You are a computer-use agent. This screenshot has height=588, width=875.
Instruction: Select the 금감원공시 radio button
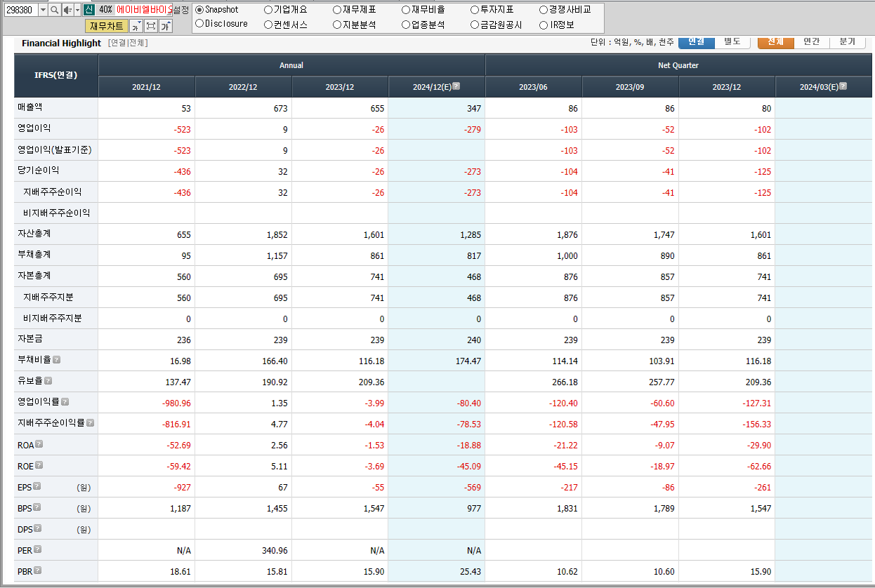[x=475, y=25]
